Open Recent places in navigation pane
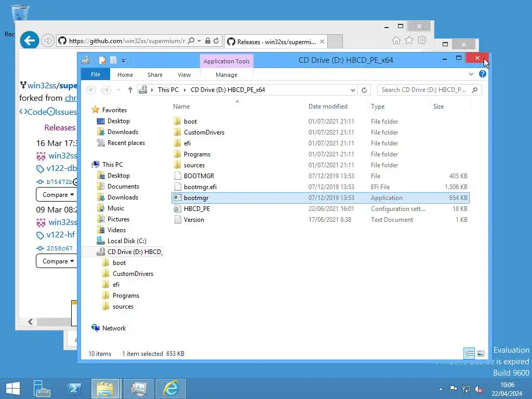 [126, 143]
